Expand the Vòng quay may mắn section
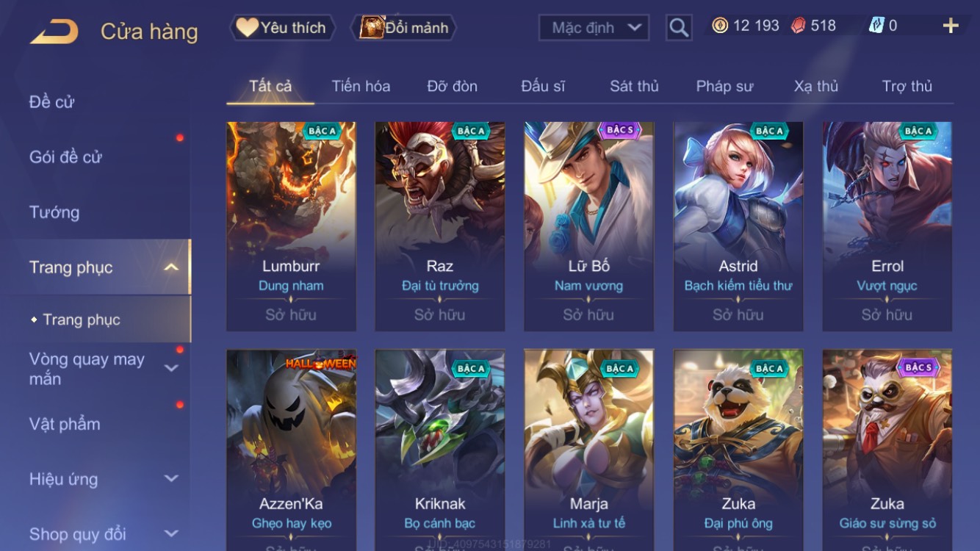Image resolution: width=980 pixels, height=551 pixels. point(170,368)
